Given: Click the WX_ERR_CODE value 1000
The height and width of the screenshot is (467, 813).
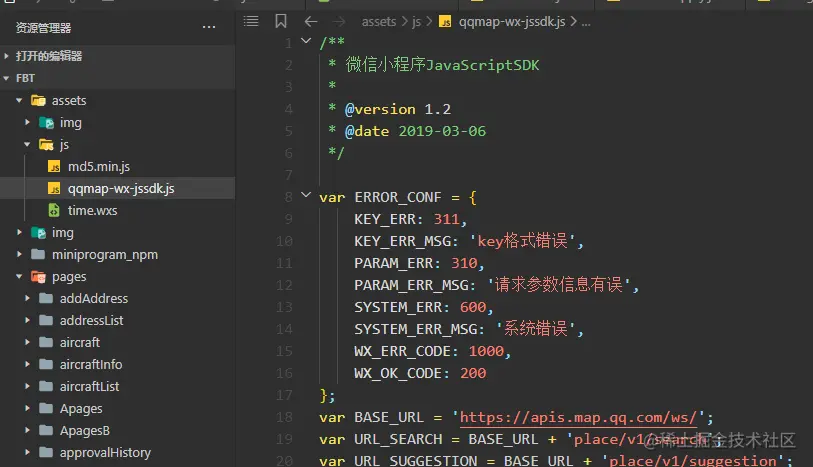Looking at the screenshot, I should click(486, 351).
